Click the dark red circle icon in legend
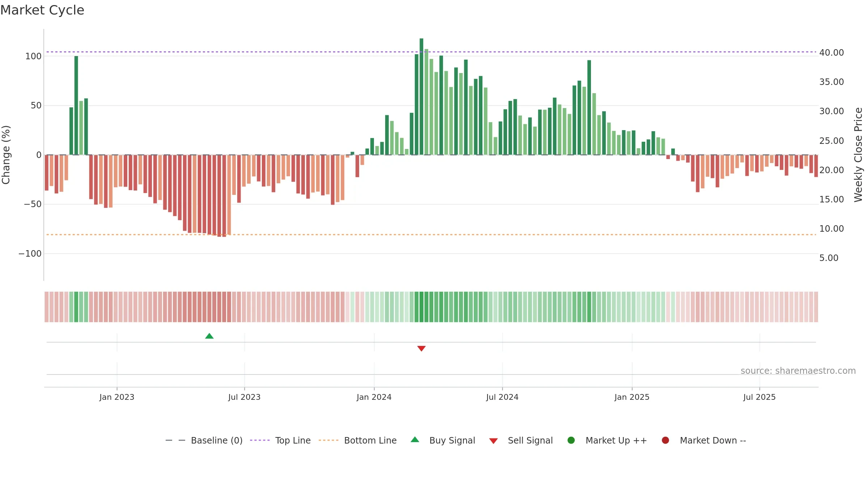The height and width of the screenshot is (488, 868). pos(665,440)
